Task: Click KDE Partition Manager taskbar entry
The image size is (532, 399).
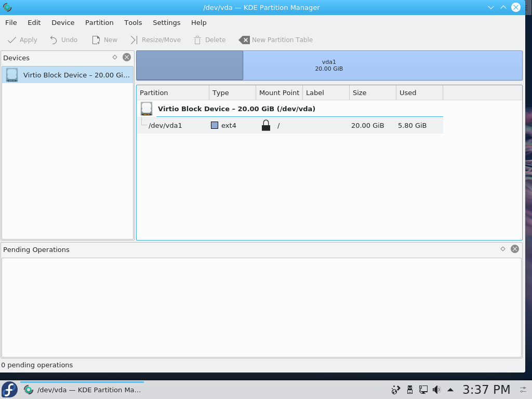Action: pos(82,390)
